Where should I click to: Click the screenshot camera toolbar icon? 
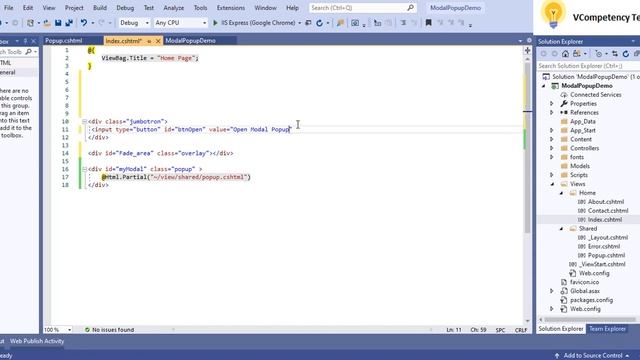tap(355, 23)
